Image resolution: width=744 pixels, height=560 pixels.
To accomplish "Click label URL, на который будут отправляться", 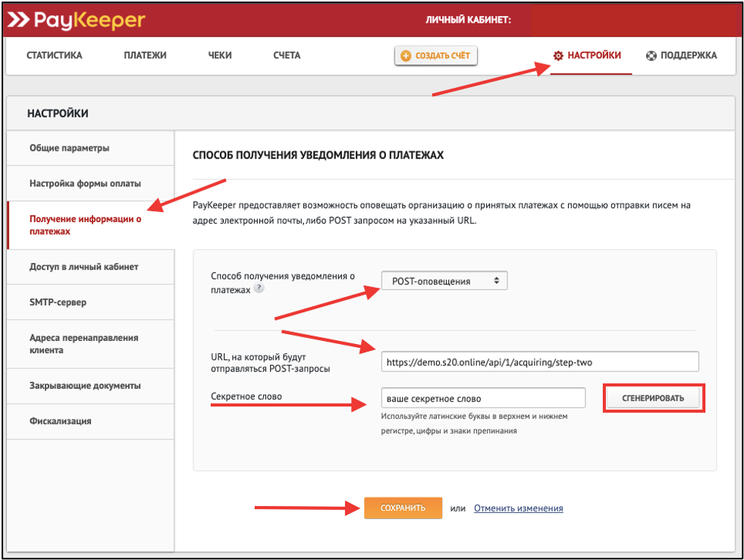I will [x=271, y=363].
